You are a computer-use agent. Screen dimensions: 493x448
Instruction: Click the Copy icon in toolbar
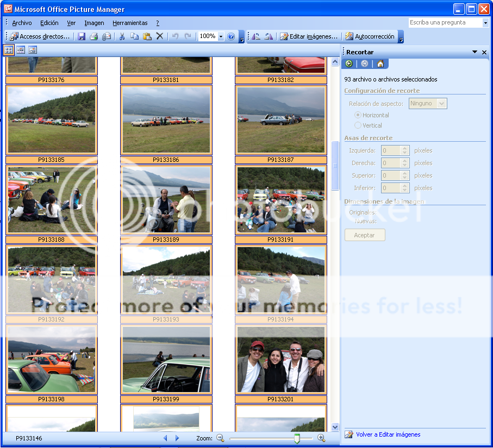click(x=135, y=36)
